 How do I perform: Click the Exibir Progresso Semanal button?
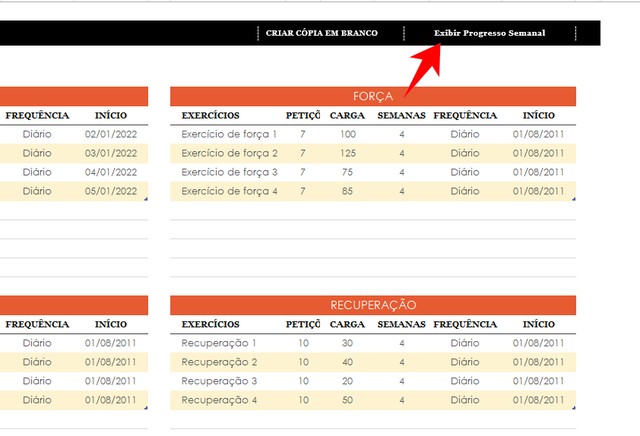[489, 33]
